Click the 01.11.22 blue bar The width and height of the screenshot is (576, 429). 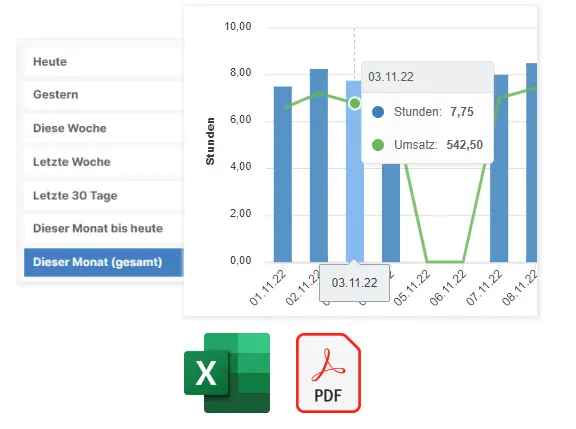pyautogui.click(x=283, y=174)
